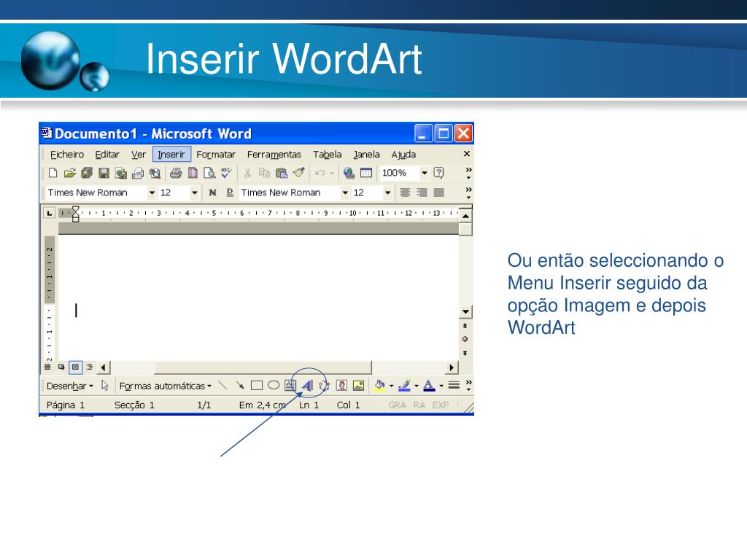The height and width of the screenshot is (560, 747).
Task: Expand the second Times New Roman font dropdown
Action: [345, 192]
